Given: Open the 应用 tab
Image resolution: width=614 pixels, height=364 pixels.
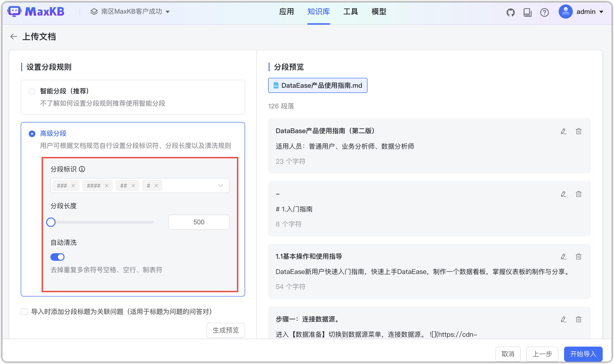Looking at the screenshot, I should [286, 12].
